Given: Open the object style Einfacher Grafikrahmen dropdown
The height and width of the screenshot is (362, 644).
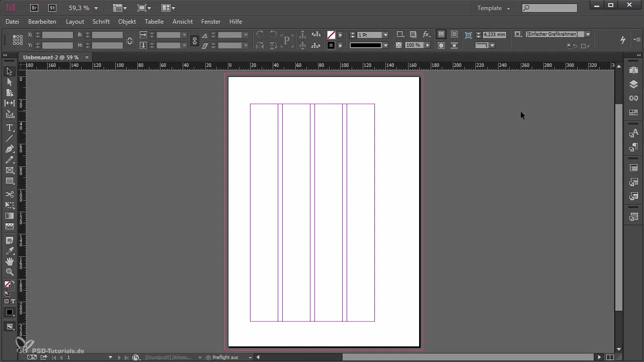Looking at the screenshot, I should click(588, 34).
